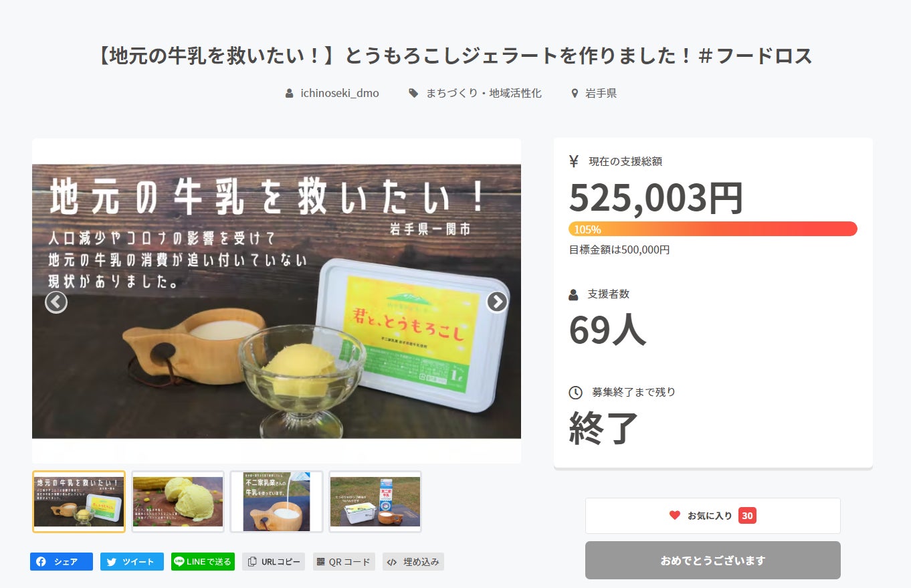Click the Facebook share icon
Screen dimensions: 911x588
41,562
